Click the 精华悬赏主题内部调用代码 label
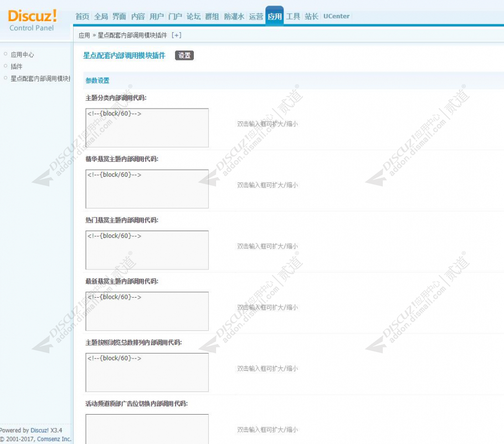Image resolution: width=504 pixels, height=444 pixels. coord(122,159)
